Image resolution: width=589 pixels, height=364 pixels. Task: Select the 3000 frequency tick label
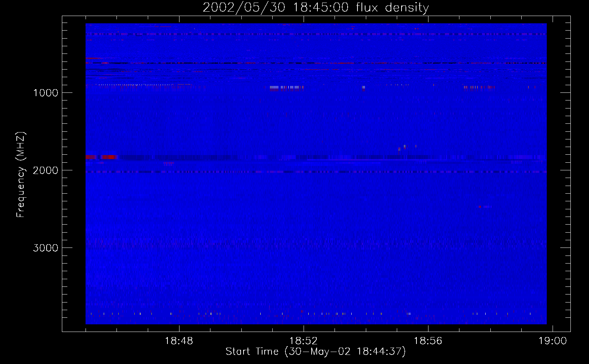46,248
